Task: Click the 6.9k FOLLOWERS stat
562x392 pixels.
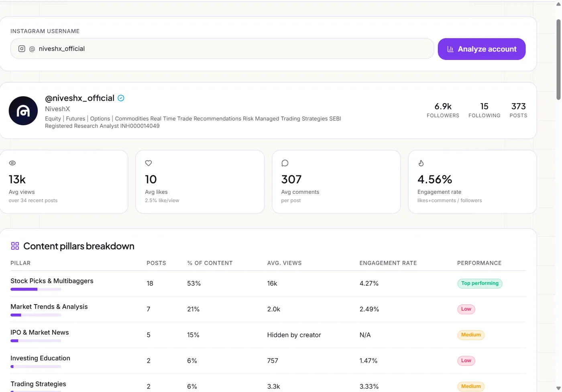Action: click(x=443, y=110)
